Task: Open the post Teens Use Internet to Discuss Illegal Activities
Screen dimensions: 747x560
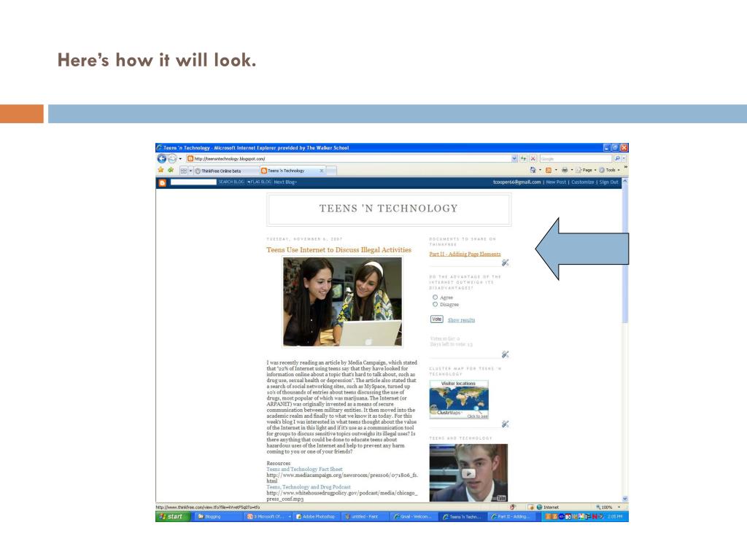Action: point(338,250)
